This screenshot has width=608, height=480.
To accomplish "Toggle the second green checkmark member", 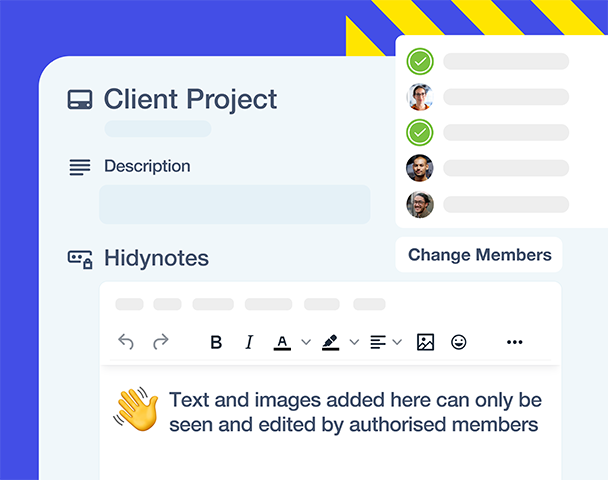I will [420, 133].
